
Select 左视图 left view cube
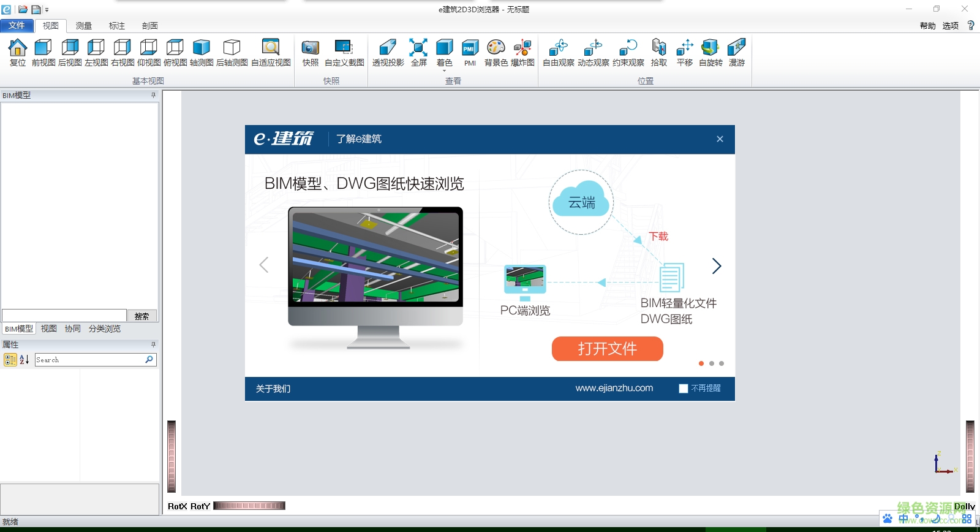click(x=96, y=53)
